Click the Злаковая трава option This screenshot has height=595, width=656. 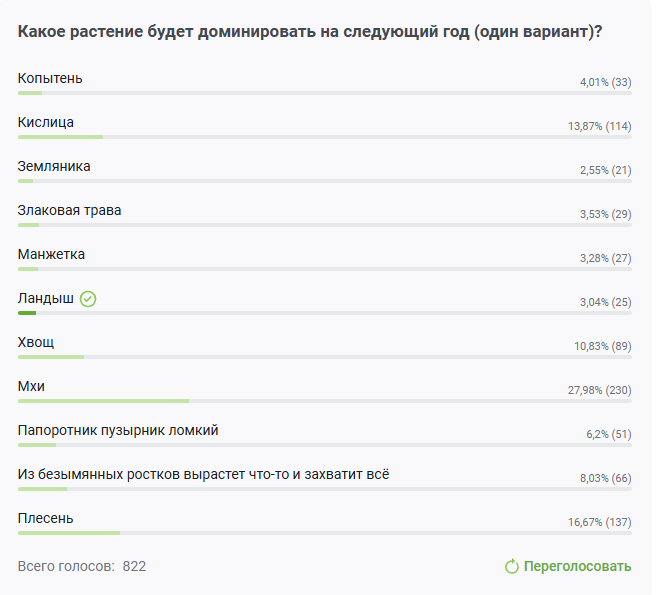point(70,210)
